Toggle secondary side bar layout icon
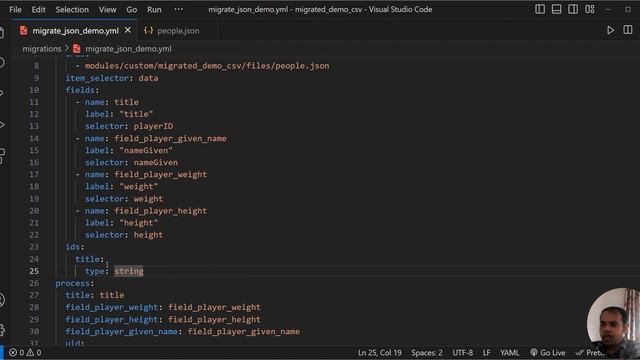This screenshot has width=640, height=360. tap(573, 9)
